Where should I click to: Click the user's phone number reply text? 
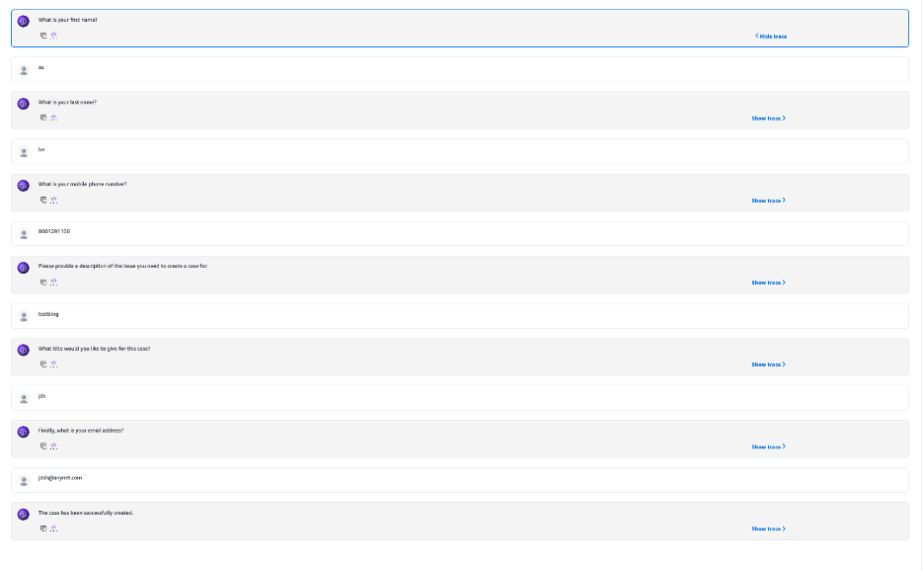click(54, 231)
